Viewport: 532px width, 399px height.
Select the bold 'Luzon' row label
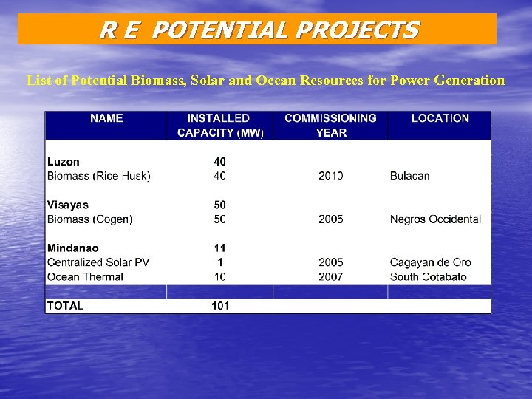click(x=64, y=162)
